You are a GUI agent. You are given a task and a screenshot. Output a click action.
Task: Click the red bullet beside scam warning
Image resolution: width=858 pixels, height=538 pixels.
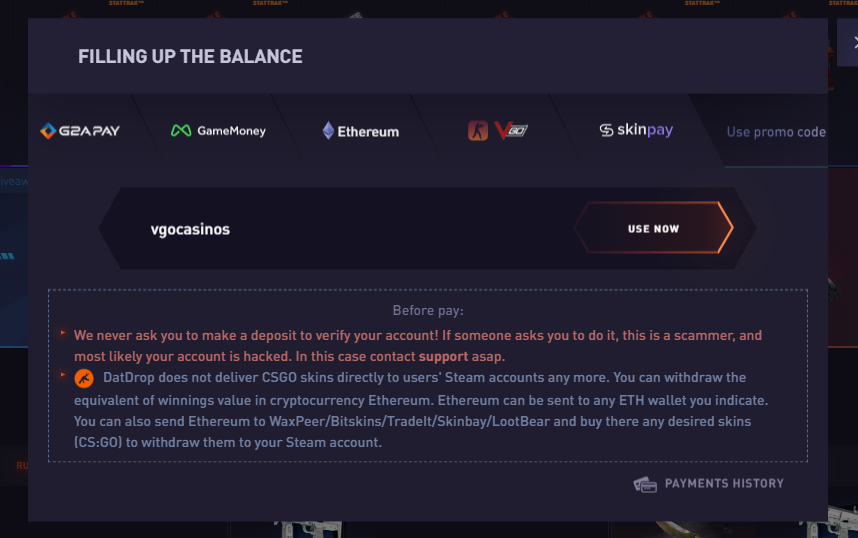point(63,333)
